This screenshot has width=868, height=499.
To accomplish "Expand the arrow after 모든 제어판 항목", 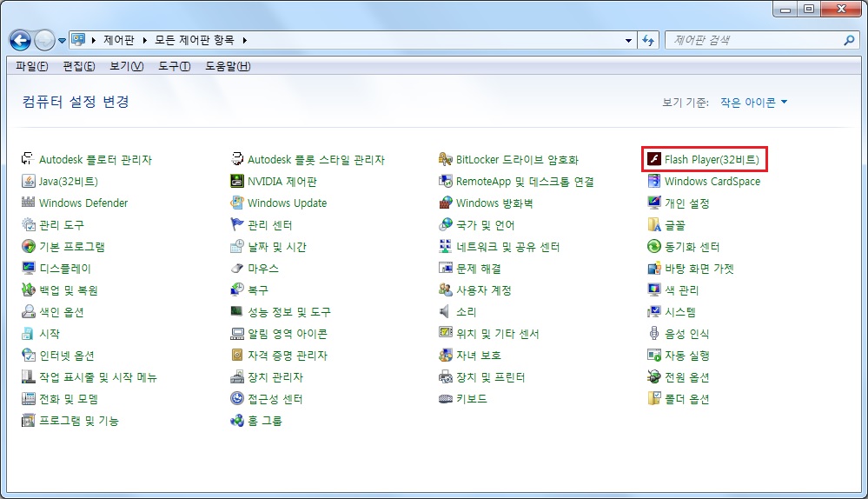I will [x=245, y=41].
